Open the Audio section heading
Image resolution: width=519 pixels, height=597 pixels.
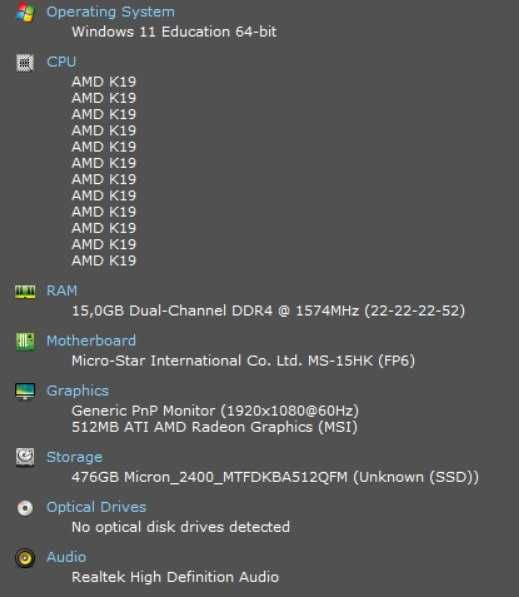66,557
